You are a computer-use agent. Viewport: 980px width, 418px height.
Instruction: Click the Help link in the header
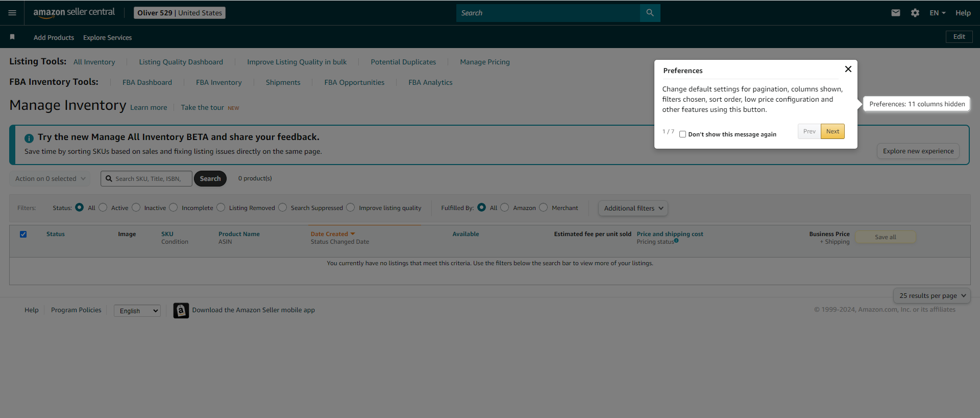[x=963, y=13]
